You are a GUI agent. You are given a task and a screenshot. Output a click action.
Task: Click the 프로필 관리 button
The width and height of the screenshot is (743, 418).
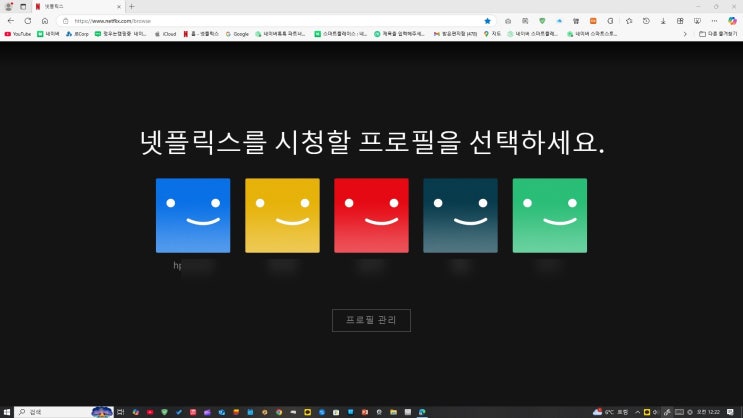372,320
